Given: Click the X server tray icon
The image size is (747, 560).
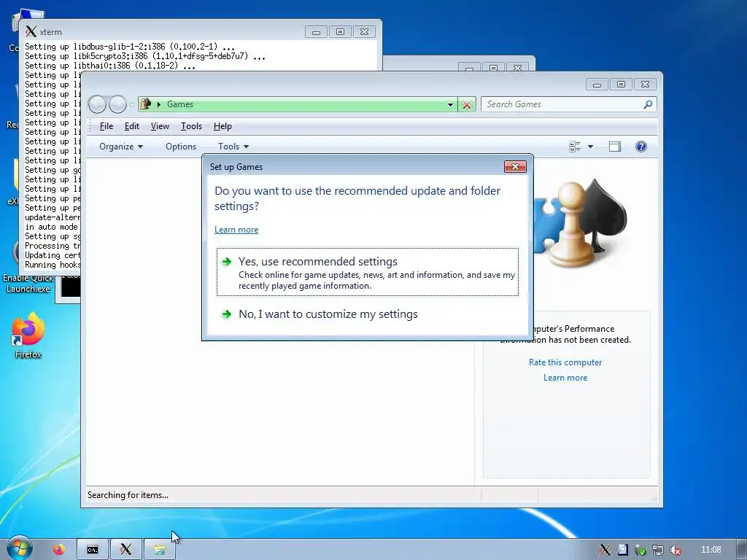Looking at the screenshot, I should tap(605, 550).
